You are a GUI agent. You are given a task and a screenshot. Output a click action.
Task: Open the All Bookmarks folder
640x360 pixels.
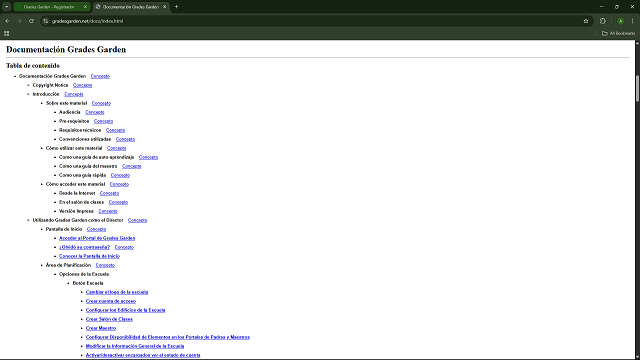[618, 33]
